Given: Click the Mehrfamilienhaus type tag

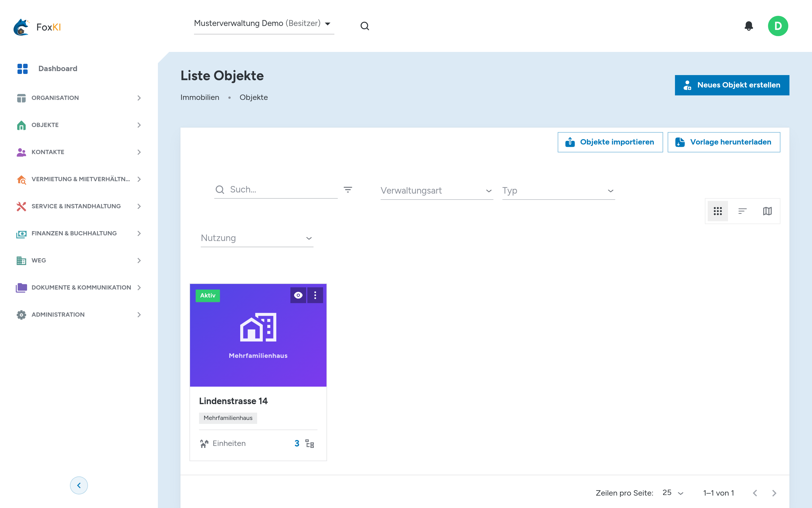Looking at the screenshot, I should pos(228,418).
